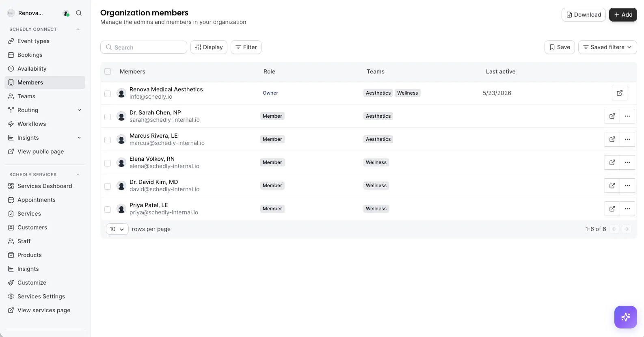Navigate to Teams in sidebar
This screenshot has width=644, height=337.
click(x=45, y=96)
